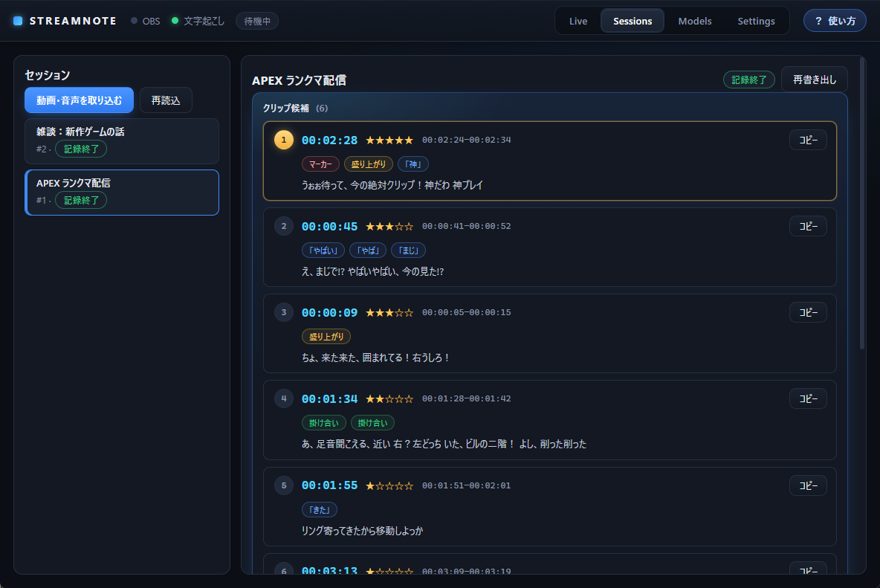Click the 「まじ」 keyword tag
Screen dimensions: 880x588
click(x=408, y=251)
